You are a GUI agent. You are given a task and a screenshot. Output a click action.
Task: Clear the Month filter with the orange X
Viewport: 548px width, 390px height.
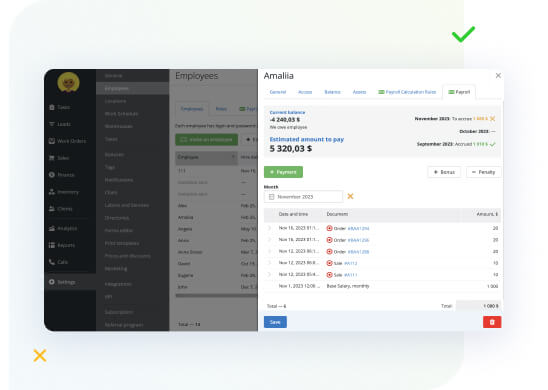tap(350, 196)
